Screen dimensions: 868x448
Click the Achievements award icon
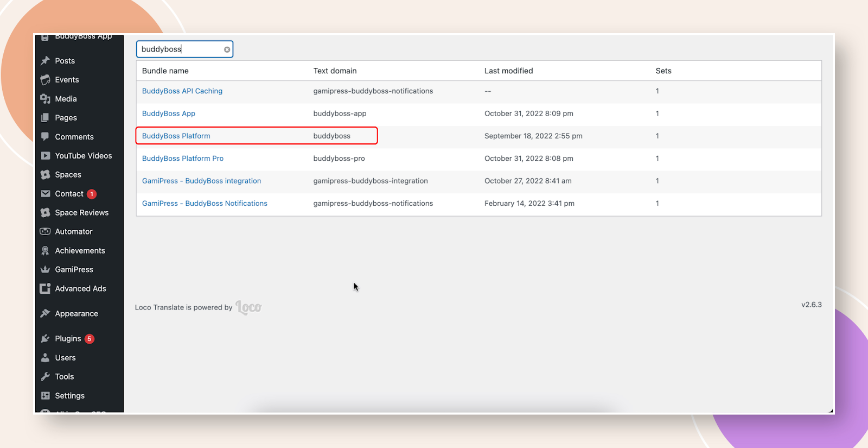click(46, 250)
